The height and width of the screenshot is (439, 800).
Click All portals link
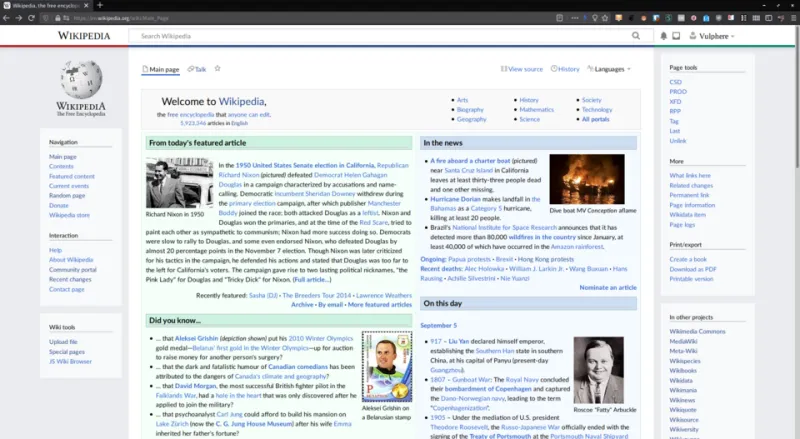click(x=595, y=119)
